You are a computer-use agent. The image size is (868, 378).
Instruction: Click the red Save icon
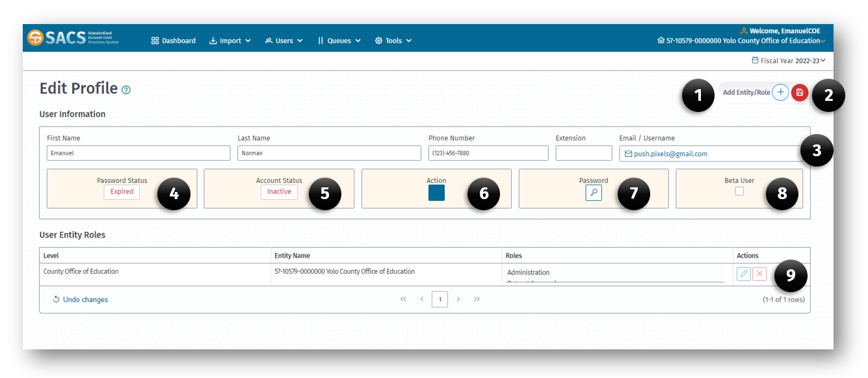(799, 92)
